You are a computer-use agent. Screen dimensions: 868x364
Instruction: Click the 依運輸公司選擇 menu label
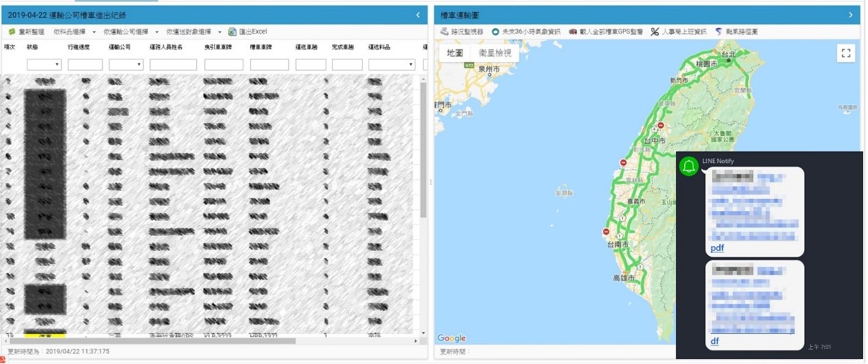pos(127,32)
